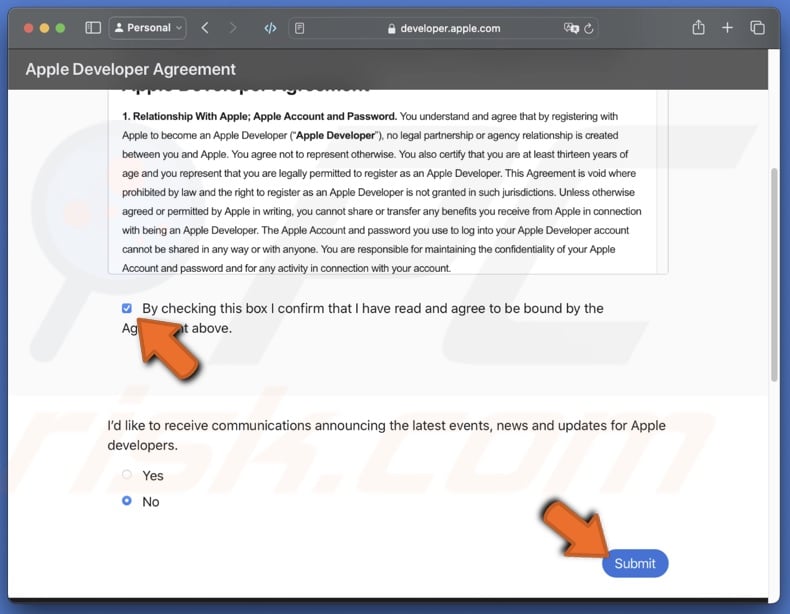
Task: Toggle the Safari sidebar icon
Action: click(x=93, y=28)
